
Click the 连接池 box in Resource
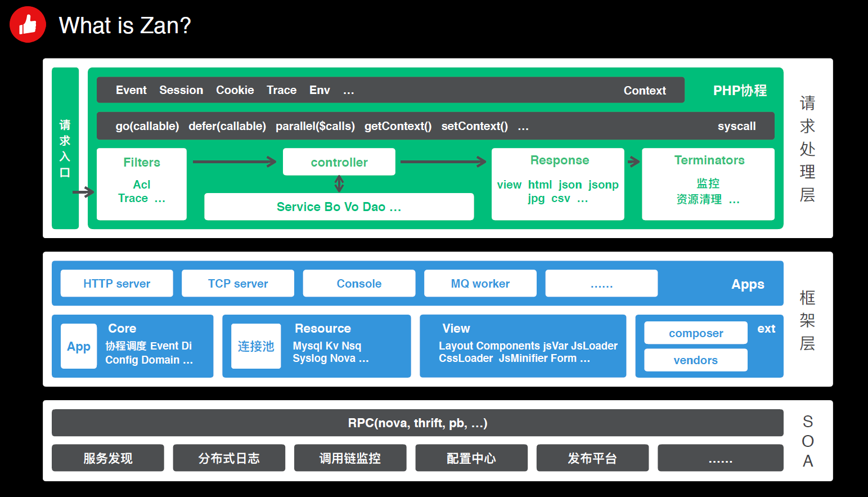[256, 347]
